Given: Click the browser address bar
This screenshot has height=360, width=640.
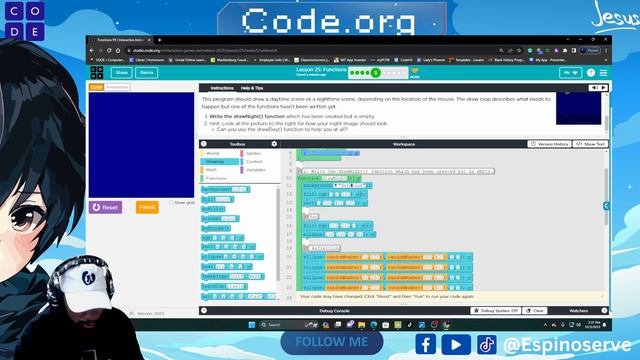Looking at the screenshot, I should 310,51.
